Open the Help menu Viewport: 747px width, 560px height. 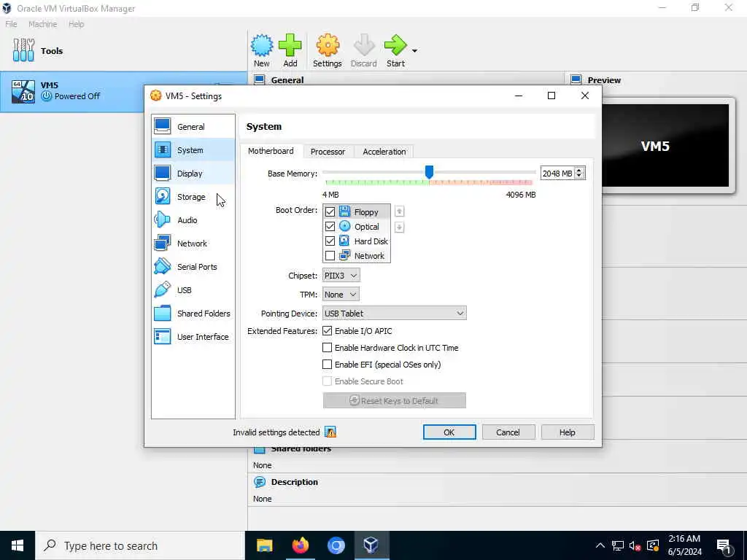point(76,24)
